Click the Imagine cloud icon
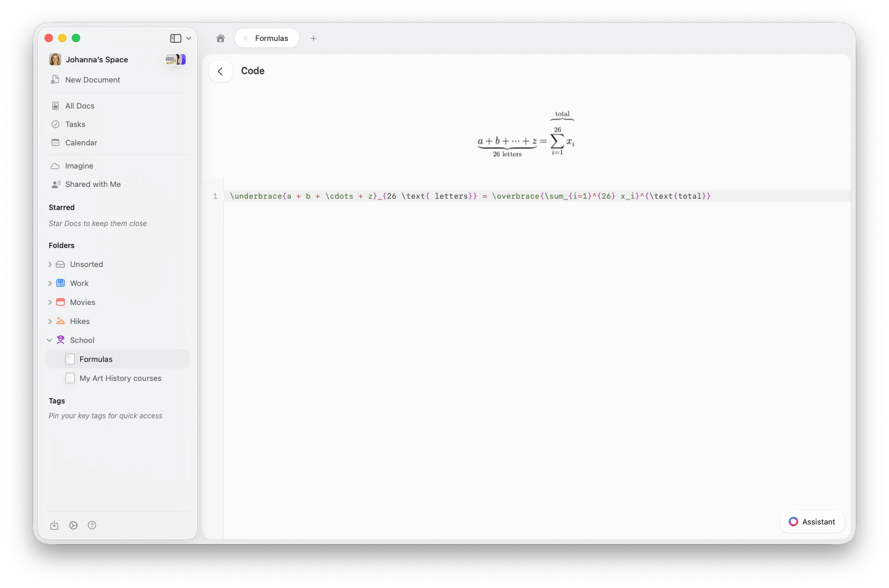 coord(55,166)
